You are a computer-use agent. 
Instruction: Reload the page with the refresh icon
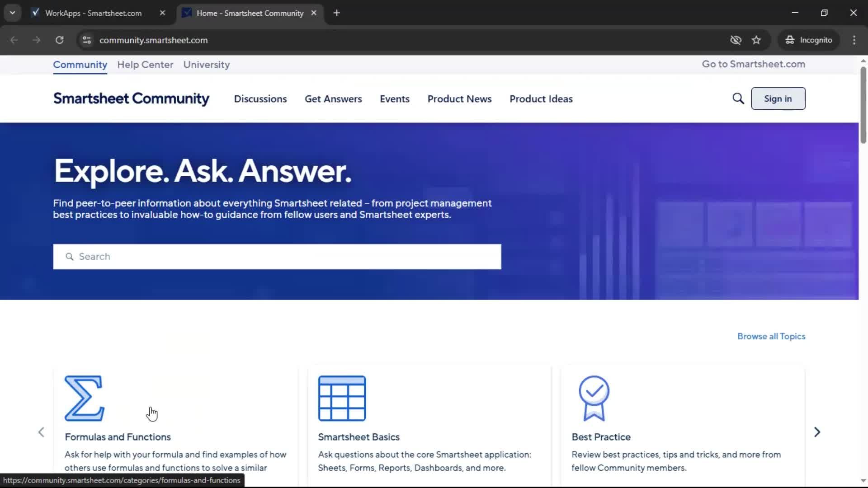point(59,40)
